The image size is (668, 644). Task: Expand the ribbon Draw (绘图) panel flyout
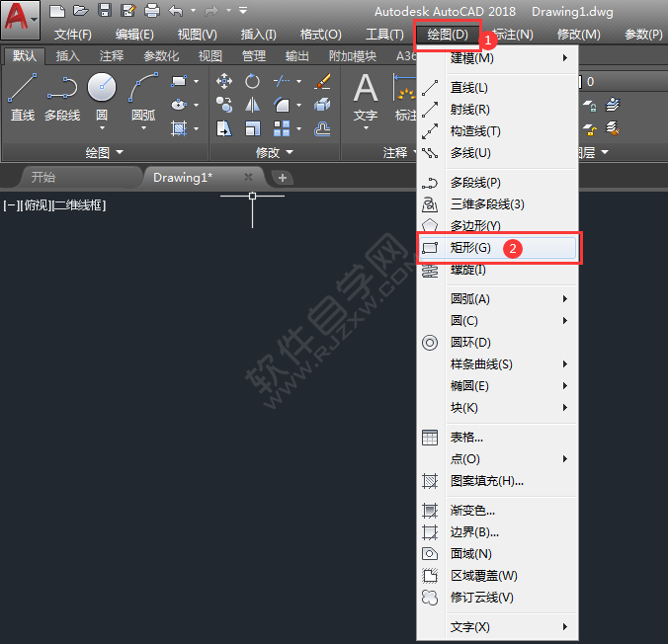pos(105,152)
